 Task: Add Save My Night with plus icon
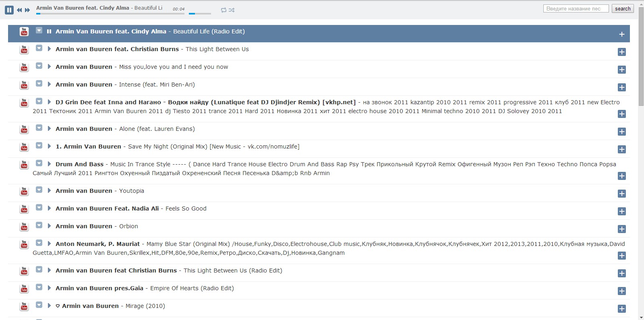pos(622,149)
